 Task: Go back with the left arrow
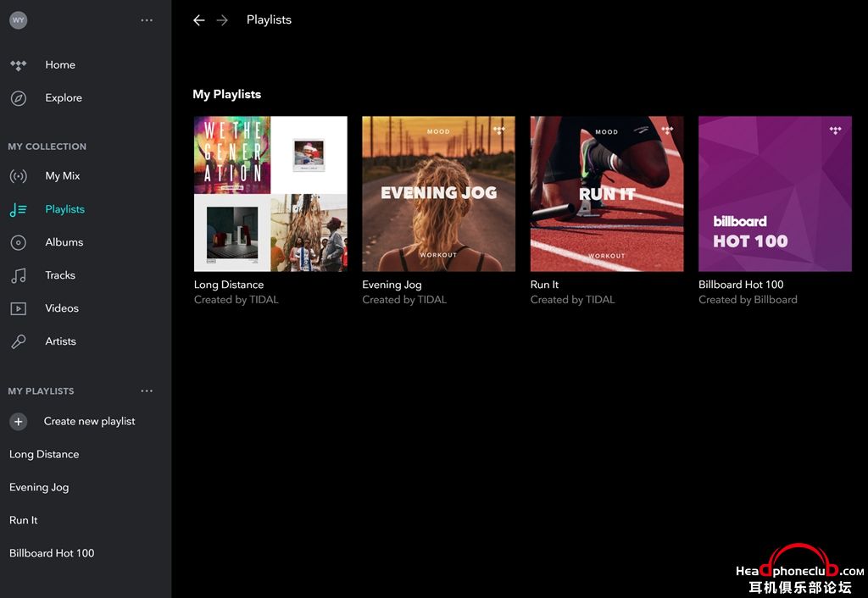198,20
